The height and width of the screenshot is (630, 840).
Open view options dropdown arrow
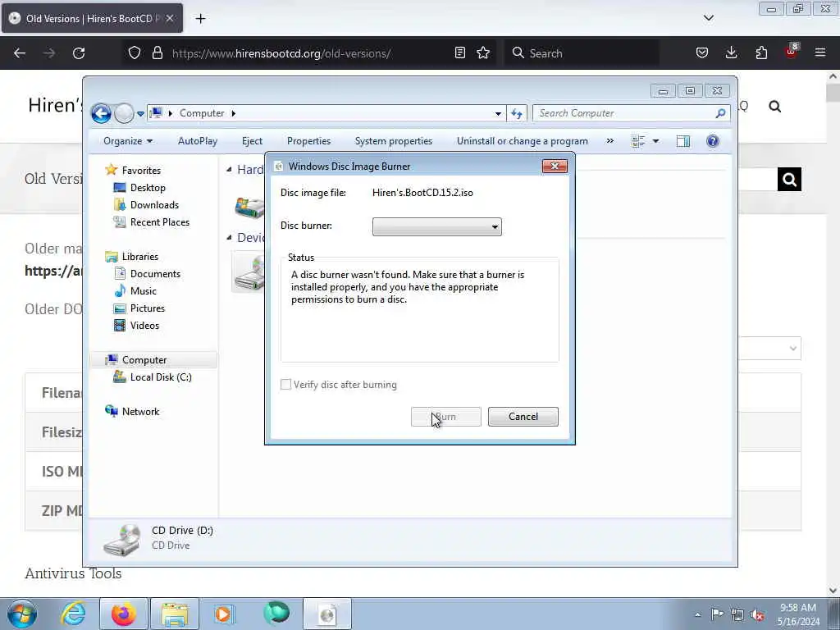[655, 141]
